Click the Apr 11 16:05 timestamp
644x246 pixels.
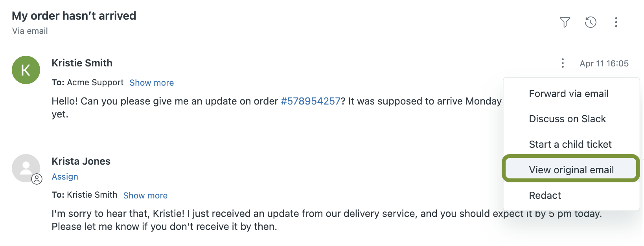(x=604, y=64)
